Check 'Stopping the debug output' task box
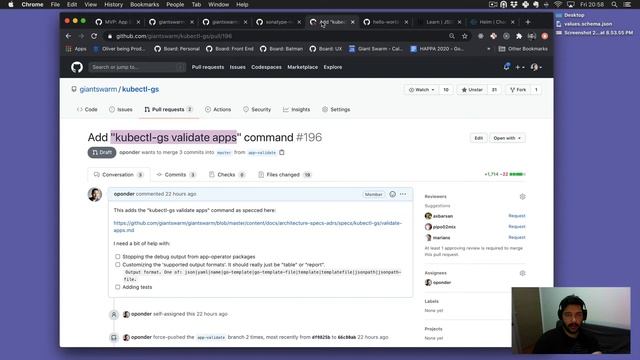The width and height of the screenshot is (640, 360). click(118, 257)
